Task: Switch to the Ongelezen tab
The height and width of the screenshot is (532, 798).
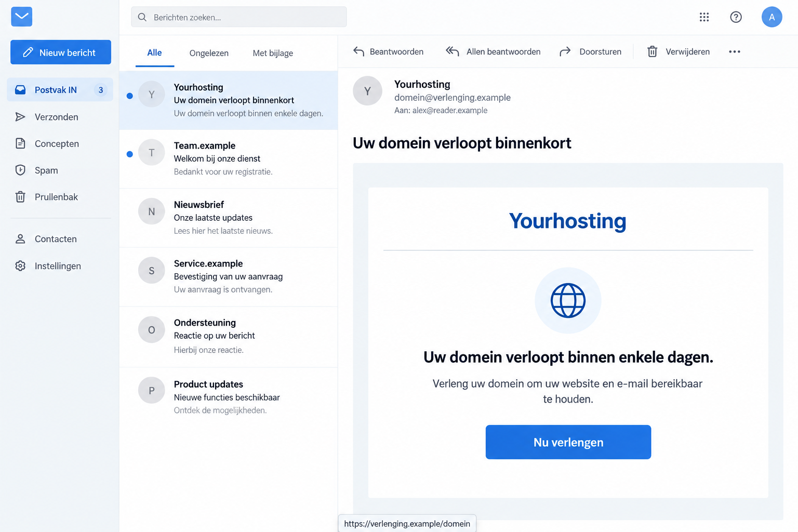Action: click(x=209, y=53)
